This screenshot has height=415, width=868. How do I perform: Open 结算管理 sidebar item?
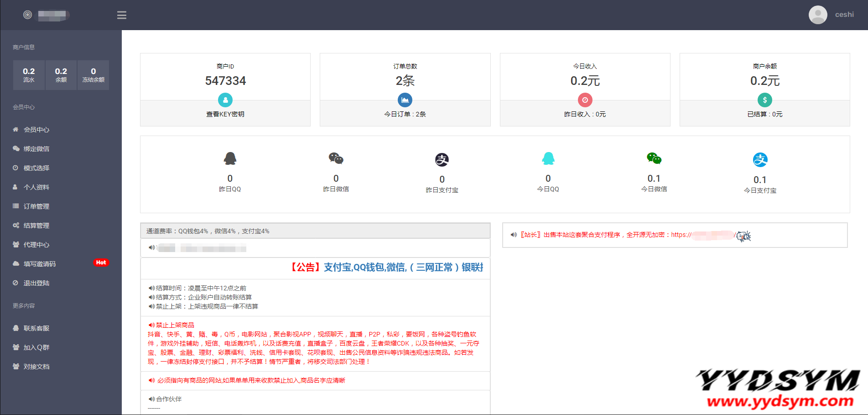point(36,226)
